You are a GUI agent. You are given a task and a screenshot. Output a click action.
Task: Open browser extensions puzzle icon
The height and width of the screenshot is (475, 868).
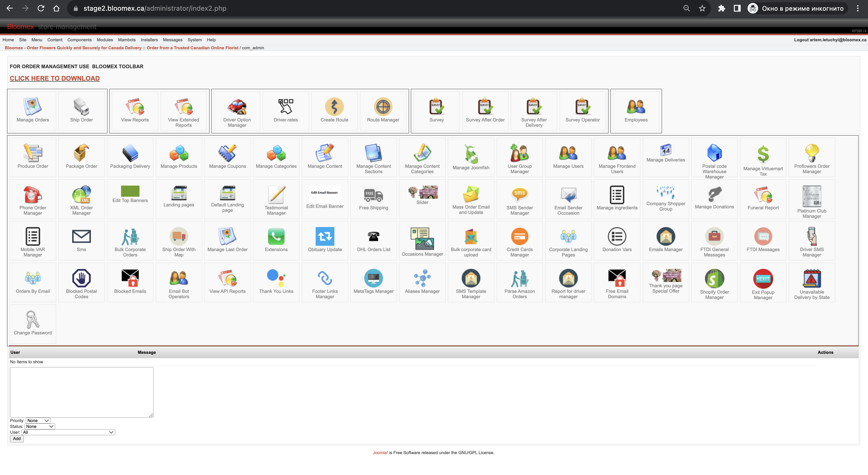[721, 8]
